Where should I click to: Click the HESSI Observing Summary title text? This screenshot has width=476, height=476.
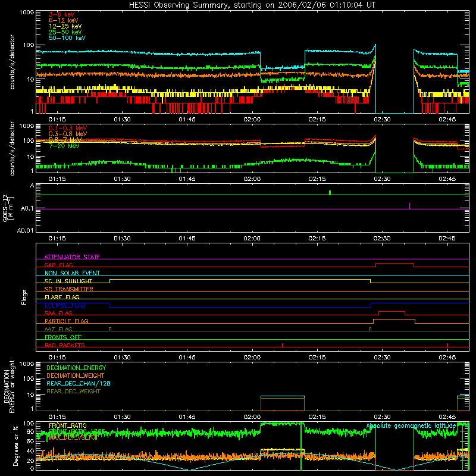[252, 5]
